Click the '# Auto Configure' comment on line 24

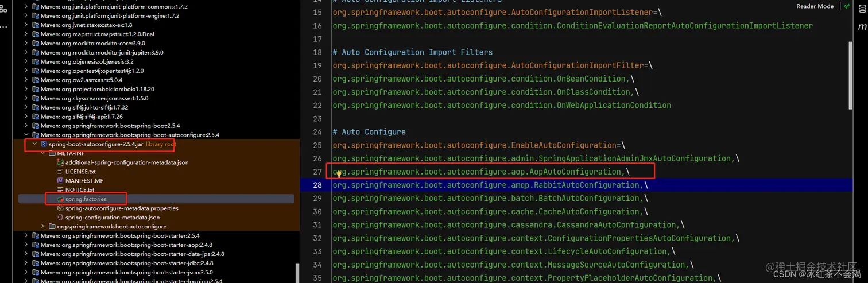[369, 131]
